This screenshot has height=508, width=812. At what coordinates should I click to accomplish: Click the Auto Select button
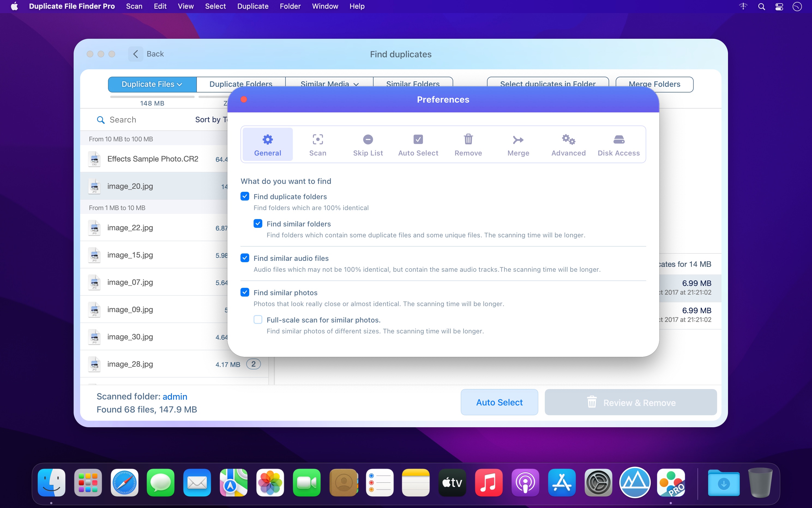pos(499,402)
